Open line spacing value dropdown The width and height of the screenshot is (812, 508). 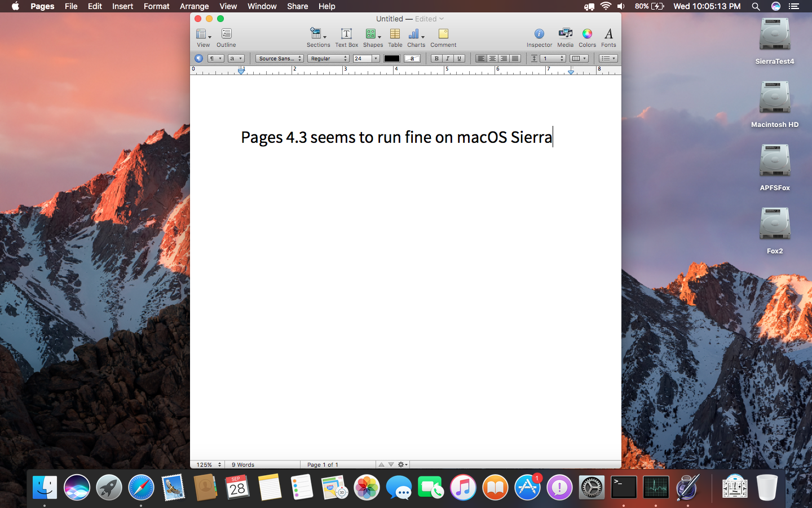(553, 58)
